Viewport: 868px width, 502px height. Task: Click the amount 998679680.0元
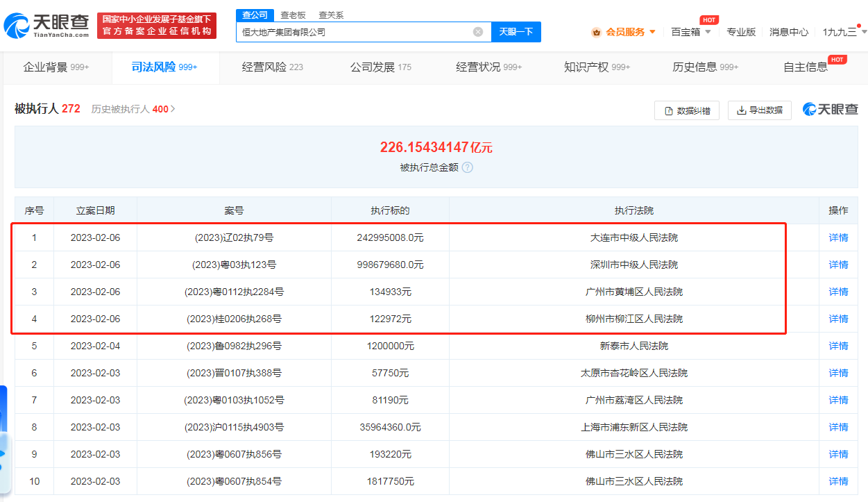pyautogui.click(x=390, y=265)
